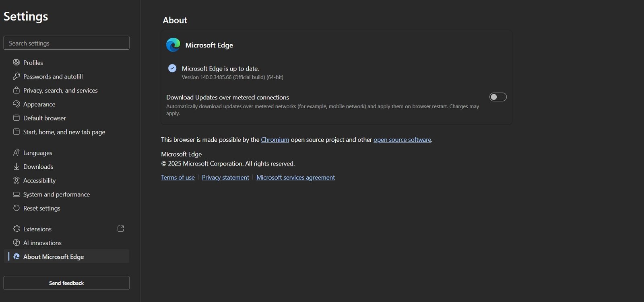Open the Chromium project link
Screen dimensions: 644x302
pos(275,140)
